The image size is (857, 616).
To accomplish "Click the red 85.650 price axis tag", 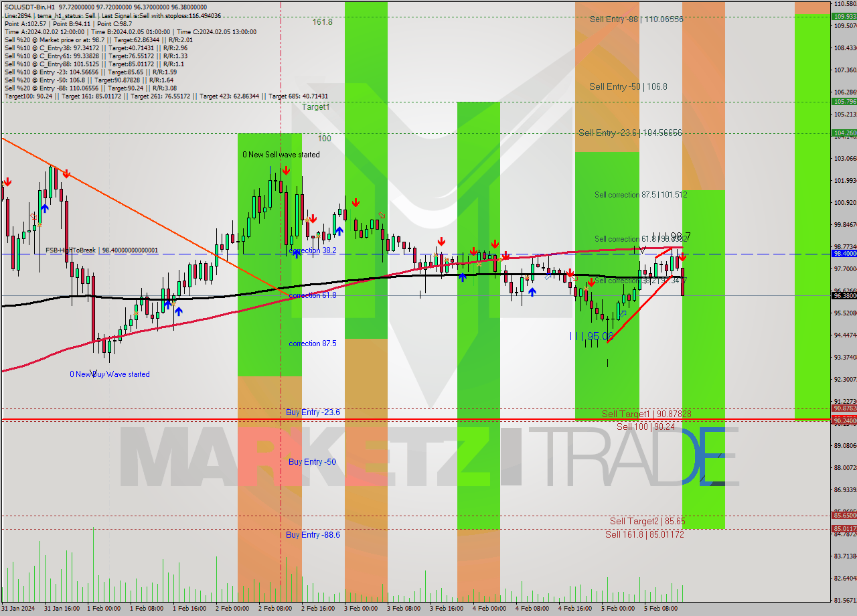I will click(844, 516).
